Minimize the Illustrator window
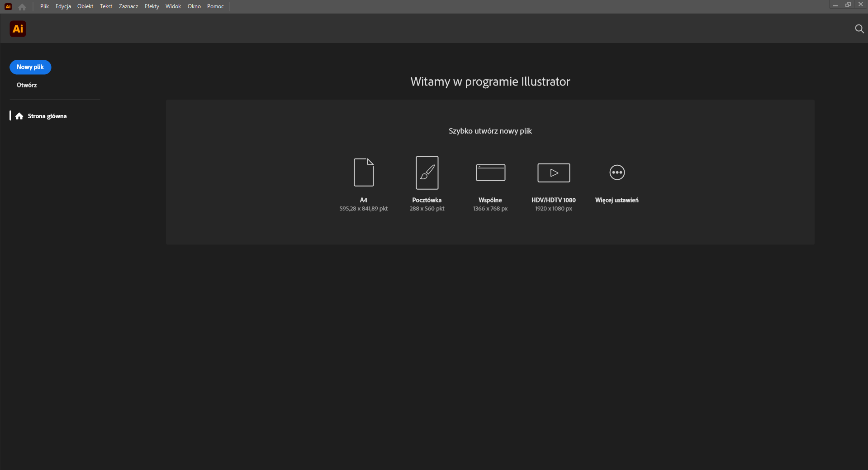The width and height of the screenshot is (868, 470). click(835, 5)
